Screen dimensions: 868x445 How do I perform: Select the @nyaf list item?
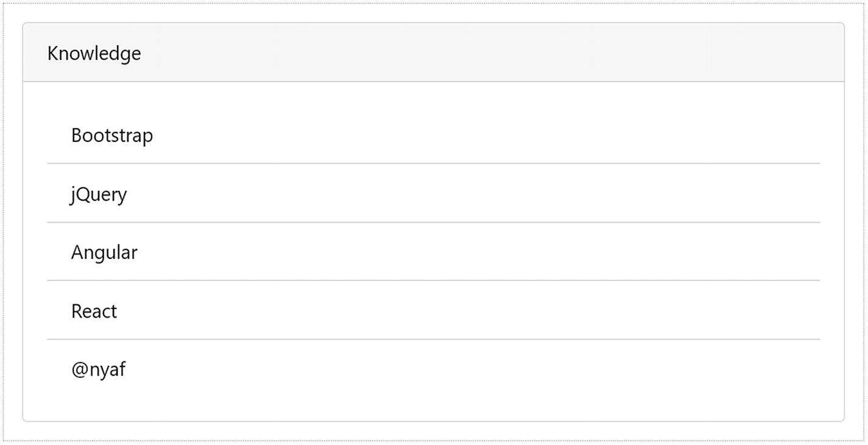(x=98, y=369)
